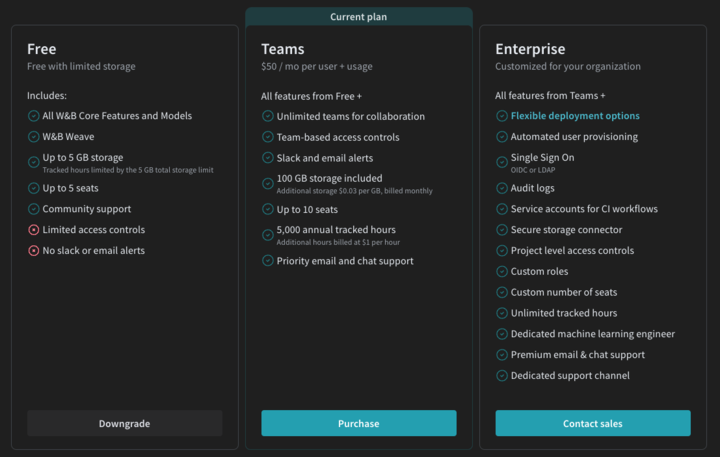The width and height of the screenshot is (720, 457).
Task: Click the '$50 / mo per user + usage' price text
Action: (x=317, y=67)
